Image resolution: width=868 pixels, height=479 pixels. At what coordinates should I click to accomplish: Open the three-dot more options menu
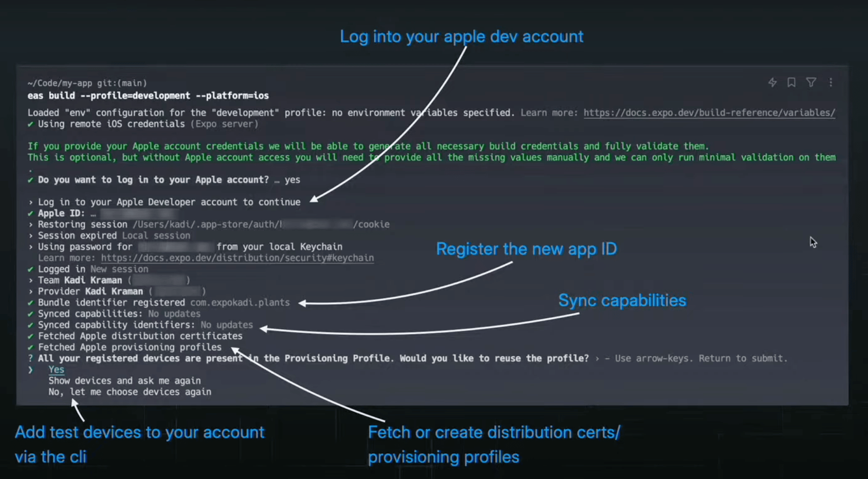click(x=831, y=82)
